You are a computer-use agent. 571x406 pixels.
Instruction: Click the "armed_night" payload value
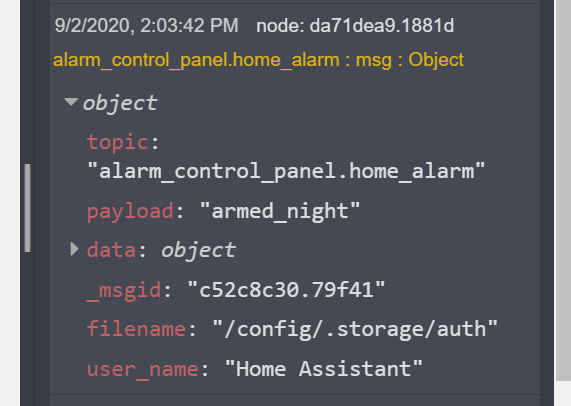(280, 211)
